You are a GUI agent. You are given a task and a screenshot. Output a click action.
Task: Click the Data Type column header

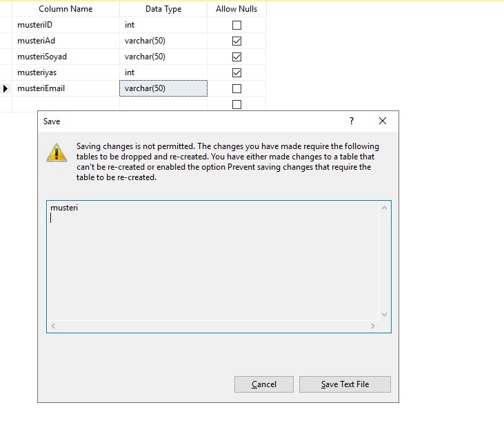click(163, 9)
